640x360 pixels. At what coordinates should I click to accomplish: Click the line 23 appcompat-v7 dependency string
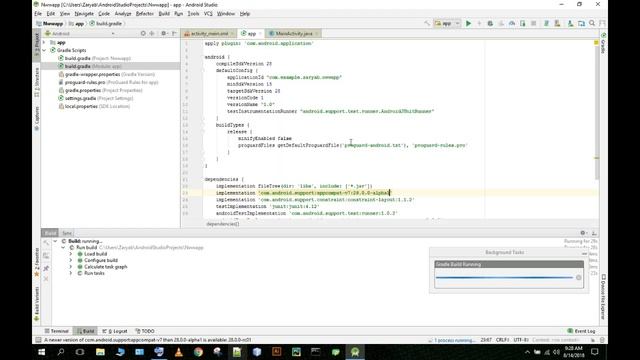tap(324, 193)
